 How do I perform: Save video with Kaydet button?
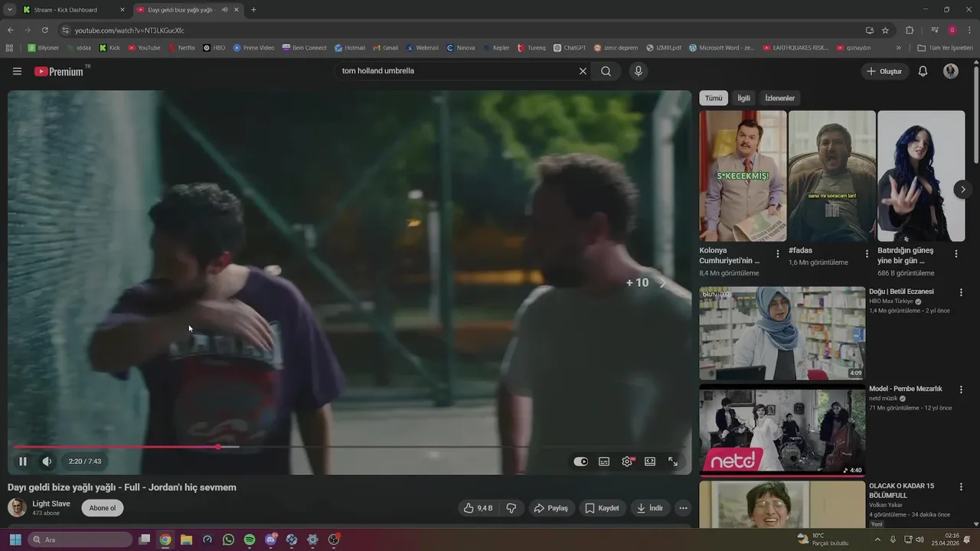602,508
